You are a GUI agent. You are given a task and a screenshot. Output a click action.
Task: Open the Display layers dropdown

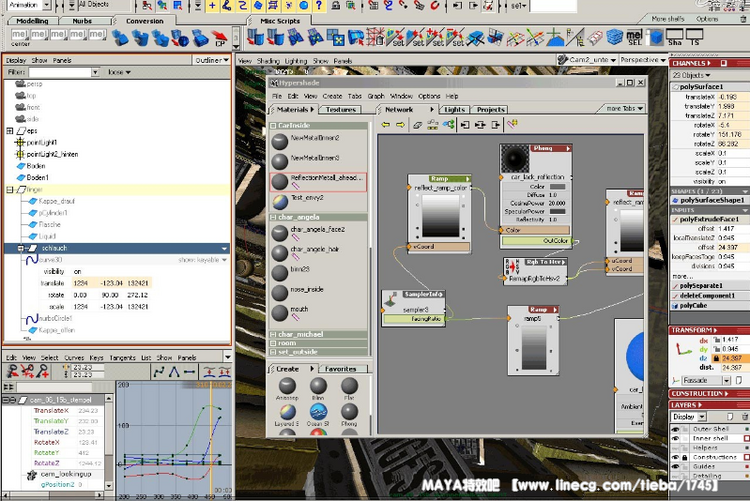[x=689, y=417]
